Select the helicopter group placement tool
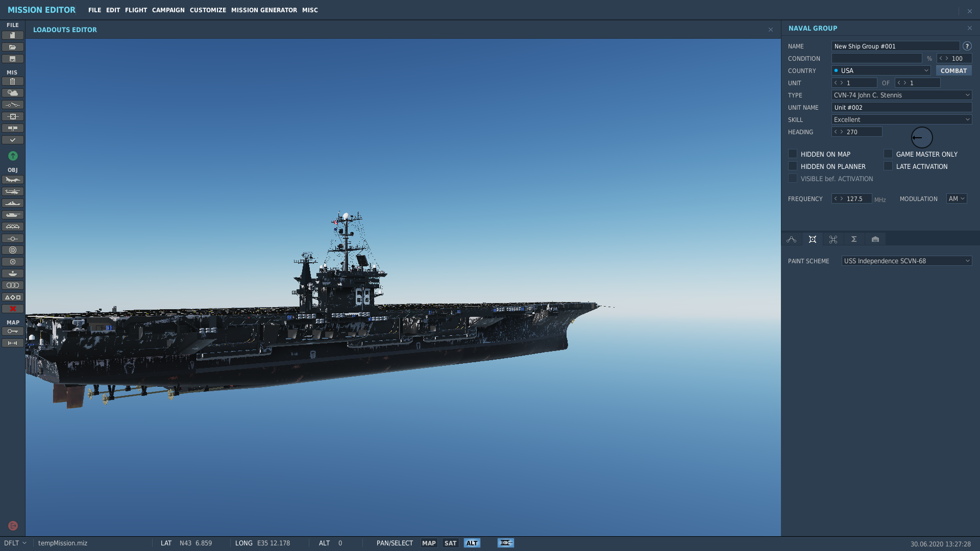This screenshot has height=551, width=980. [13, 192]
